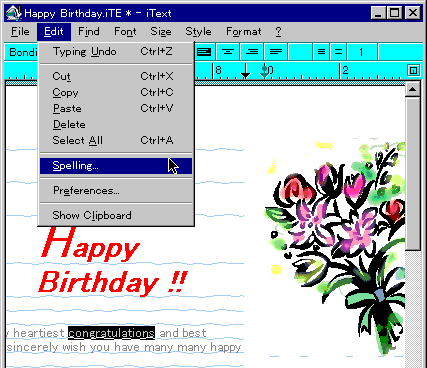Viewport: 427px width, 368px height.
Task: Choose the wide line spacing icon
Action: (x=338, y=52)
